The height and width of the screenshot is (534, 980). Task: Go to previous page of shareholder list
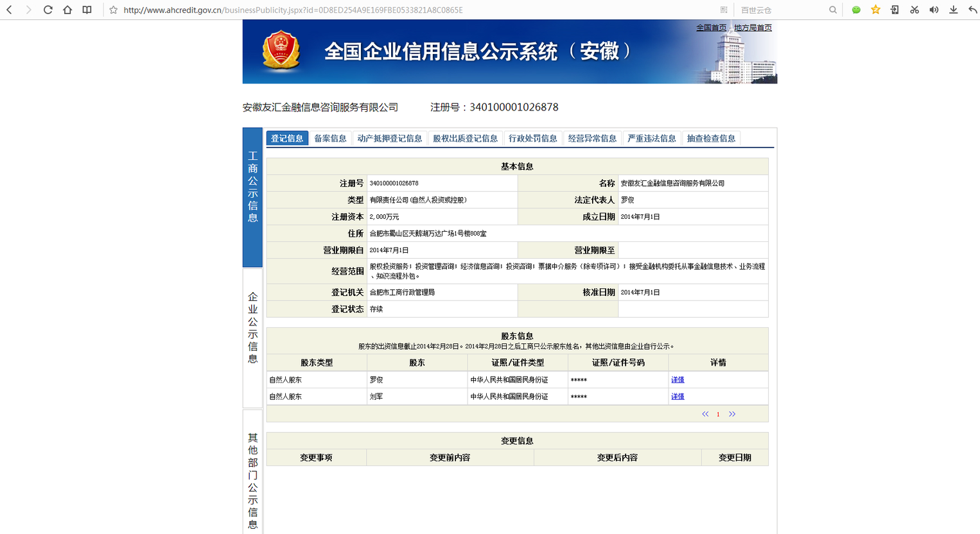click(x=705, y=414)
